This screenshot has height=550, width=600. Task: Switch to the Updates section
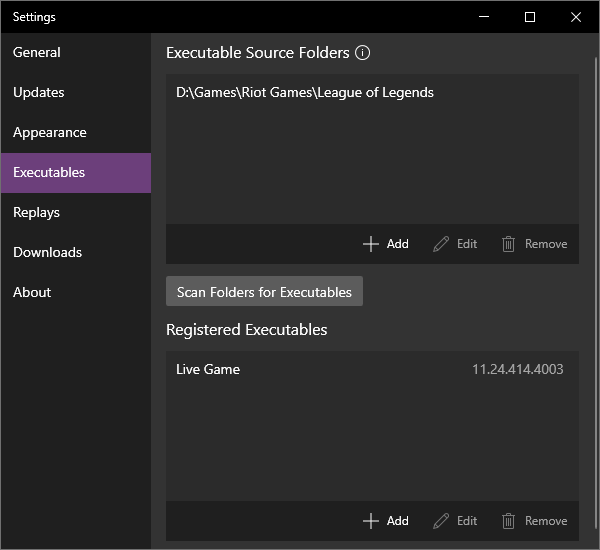76,93
